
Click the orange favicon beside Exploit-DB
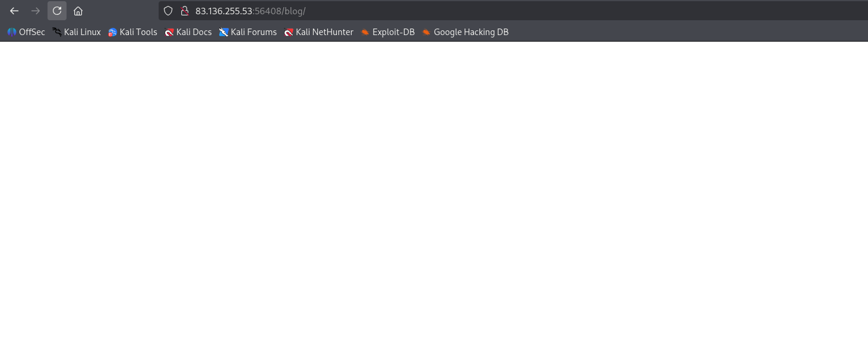[x=365, y=32]
